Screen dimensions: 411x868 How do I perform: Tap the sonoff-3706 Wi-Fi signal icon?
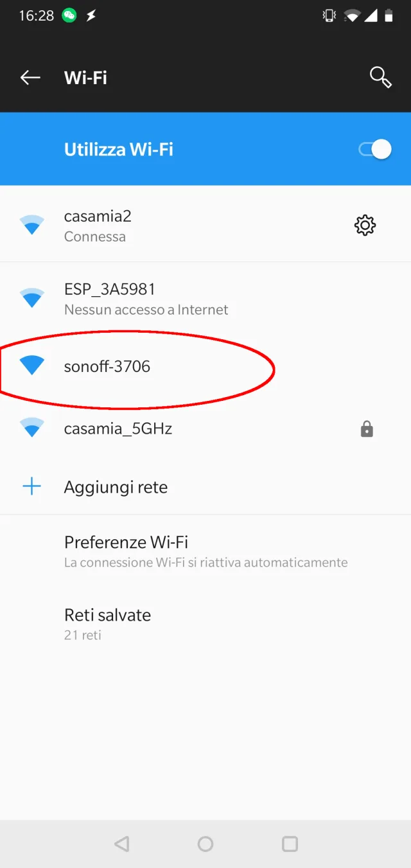(31, 366)
